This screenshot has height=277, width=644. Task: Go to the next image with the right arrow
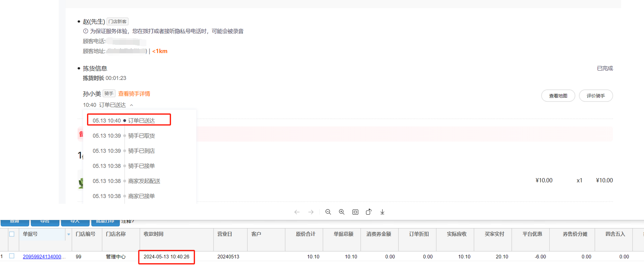[311, 212]
